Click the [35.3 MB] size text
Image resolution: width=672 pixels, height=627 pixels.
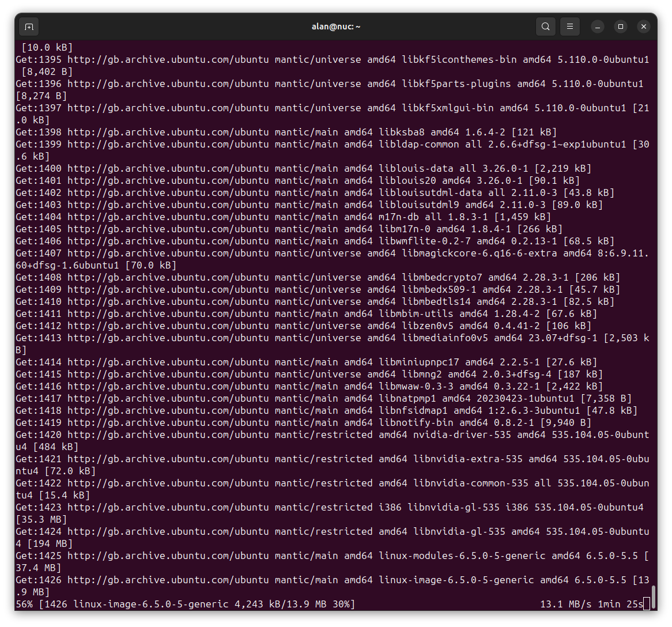pos(41,519)
